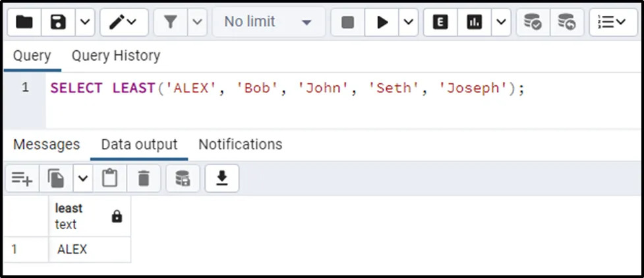Image resolution: width=644 pixels, height=278 pixels.
Task: Click the Explain Analyze chart icon
Action: coord(474,22)
